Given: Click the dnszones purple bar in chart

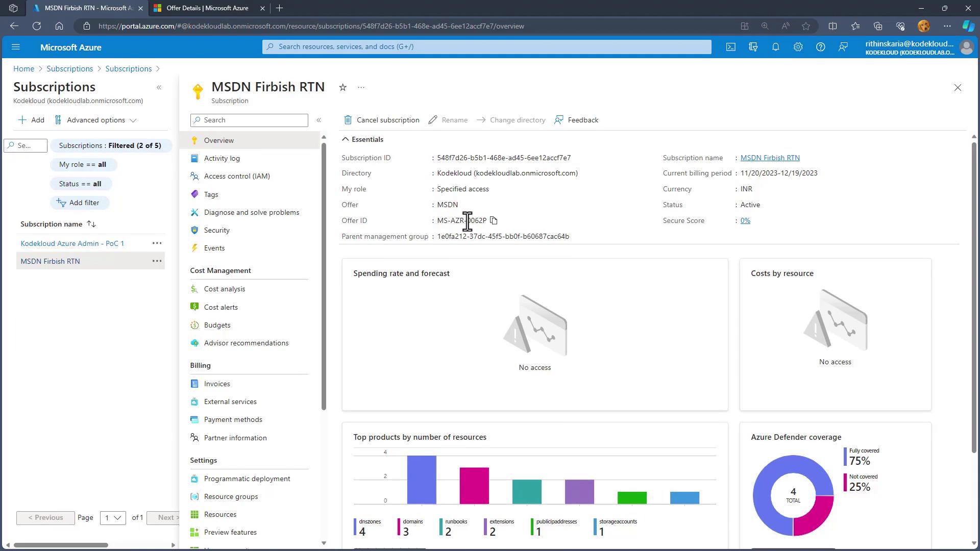Looking at the screenshot, I should [421, 480].
